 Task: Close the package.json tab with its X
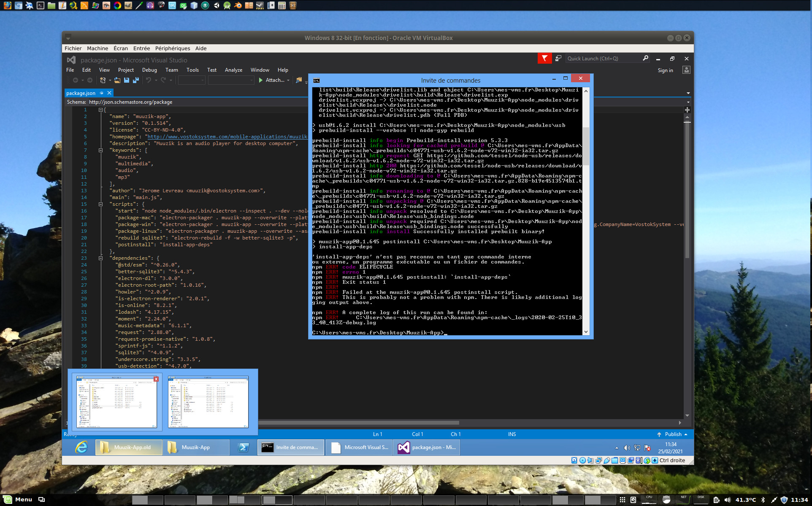(109, 93)
